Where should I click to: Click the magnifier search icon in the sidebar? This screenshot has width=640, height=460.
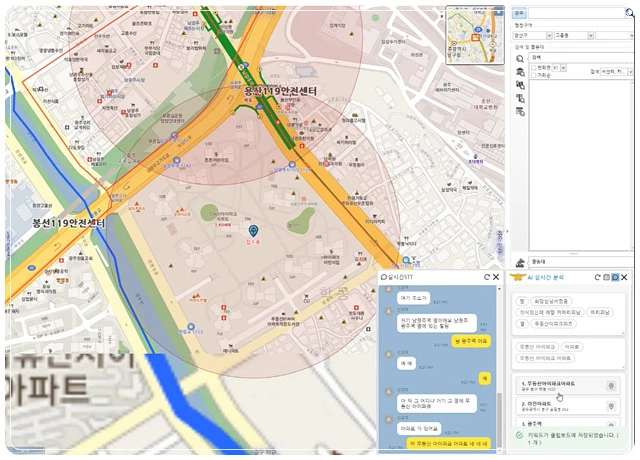pos(520,59)
